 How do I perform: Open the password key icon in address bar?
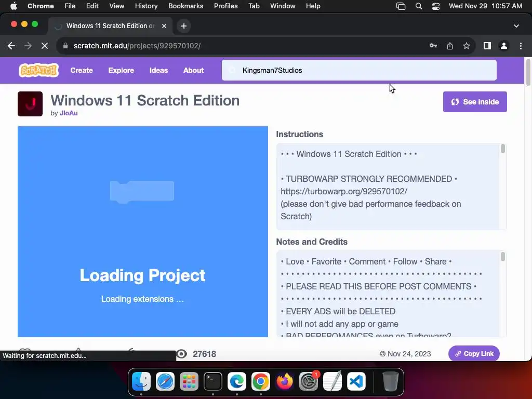pyautogui.click(x=433, y=46)
